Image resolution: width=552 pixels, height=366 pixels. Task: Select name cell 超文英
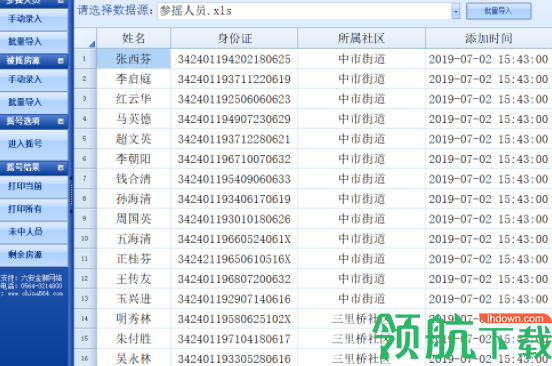click(x=134, y=139)
